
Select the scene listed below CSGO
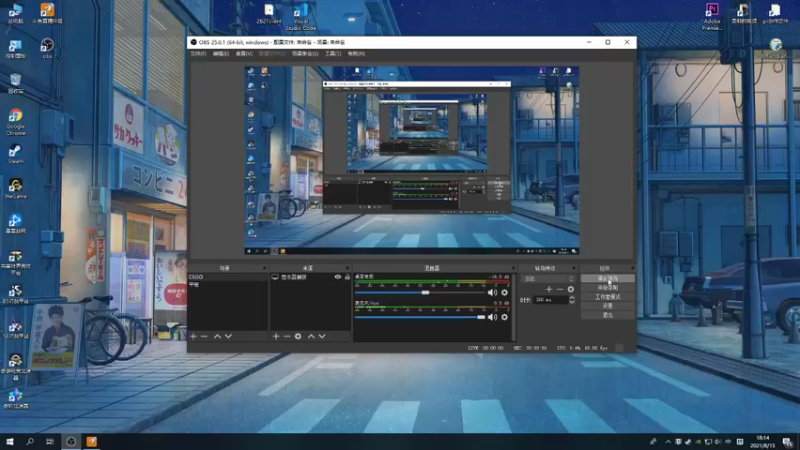pos(228,285)
